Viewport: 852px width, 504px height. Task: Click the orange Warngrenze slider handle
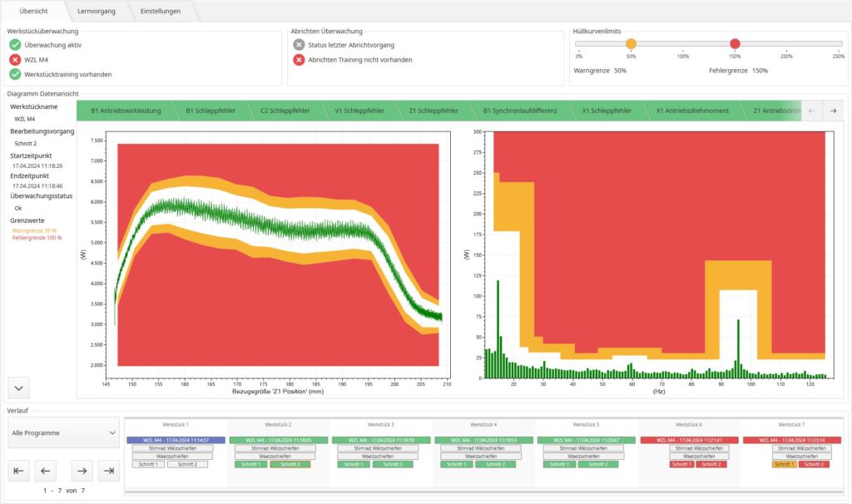click(631, 44)
